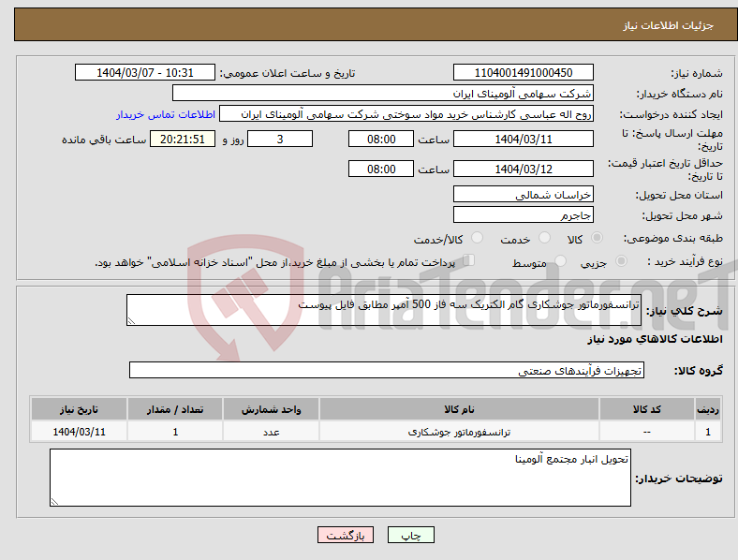Click the اطلاعات کالاهای مورد نیاز heading
This screenshot has width=738, height=560.
pos(655,339)
